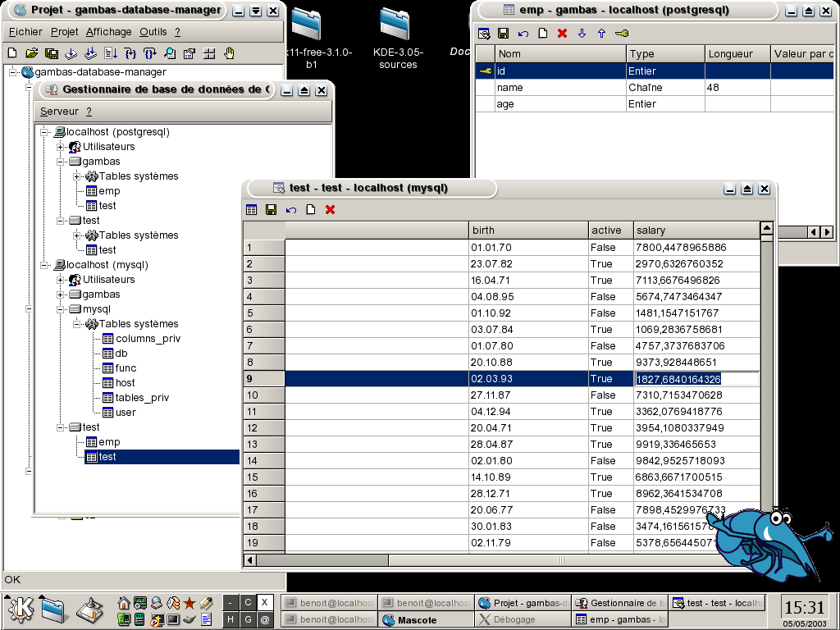Viewport: 840px width, 630px height.
Task: Click the open project folder icon
Action: (x=32, y=53)
